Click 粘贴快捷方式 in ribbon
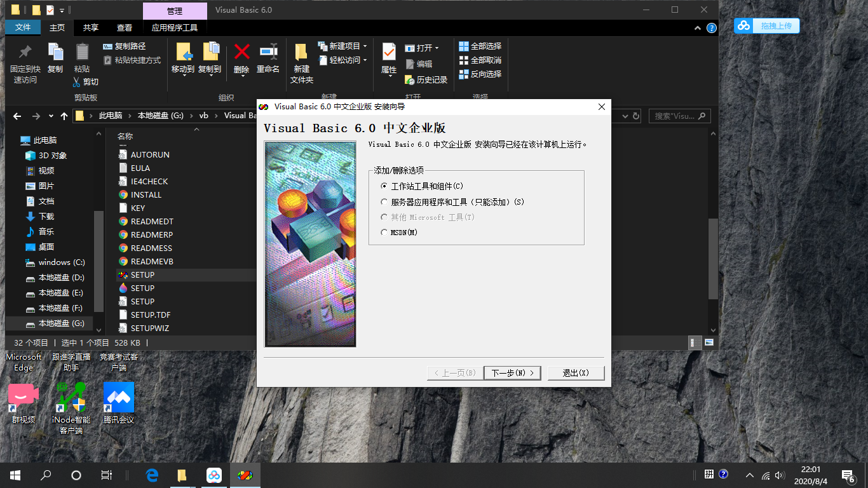The height and width of the screenshot is (488, 868). (132, 60)
